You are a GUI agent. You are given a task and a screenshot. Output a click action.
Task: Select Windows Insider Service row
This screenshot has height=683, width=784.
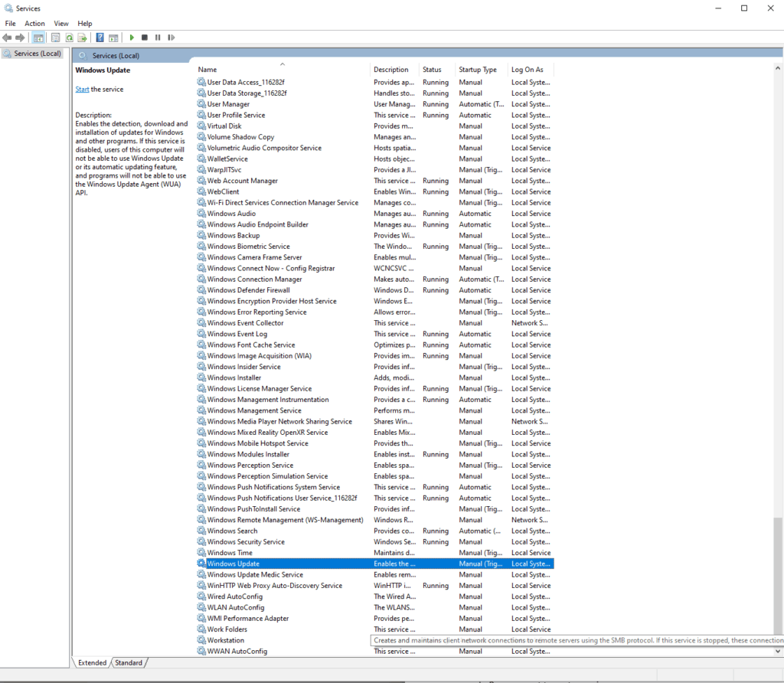point(375,367)
